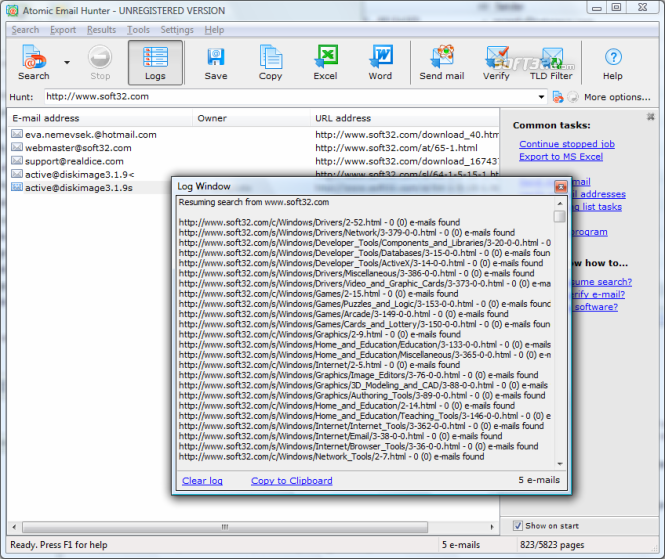Open the Search button dropdown arrow
The image size is (665, 559).
[x=67, y=62]
